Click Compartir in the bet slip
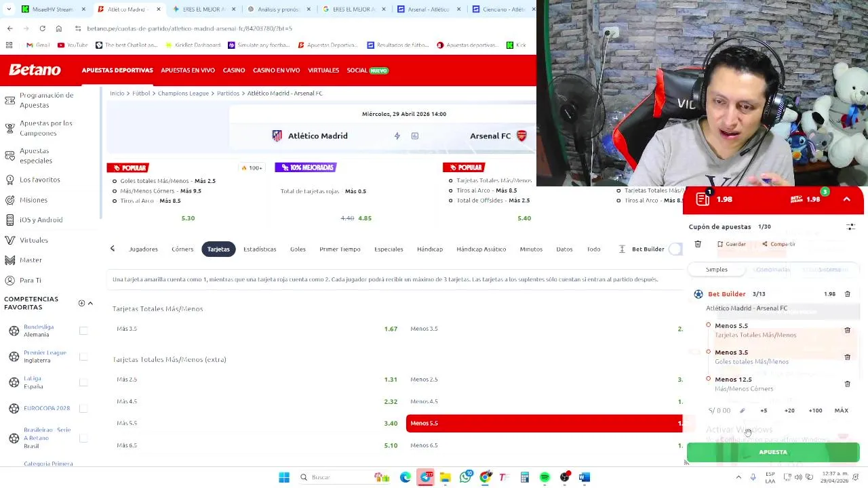 (x=778, y=244)
